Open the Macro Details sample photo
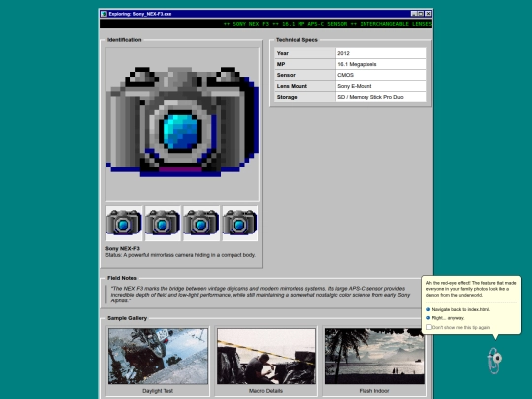Screen dimensions: 532x399 click(x=266, y=357)
